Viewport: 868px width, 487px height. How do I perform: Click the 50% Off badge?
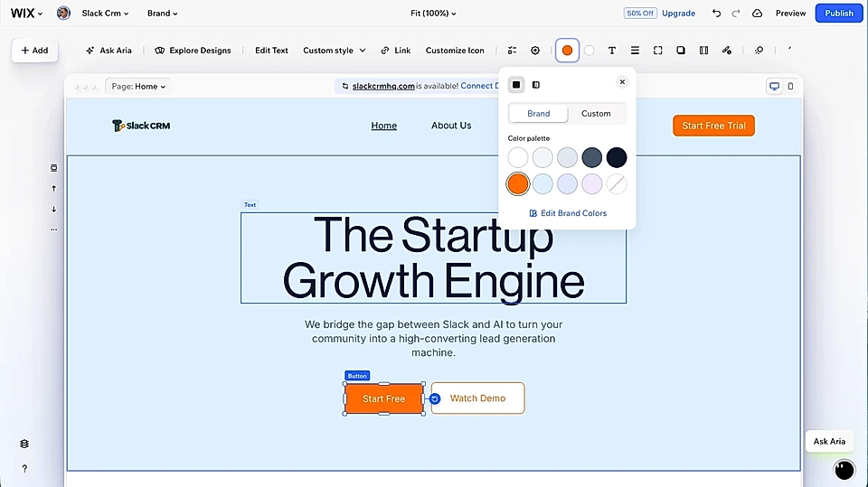tap(640, 13)
